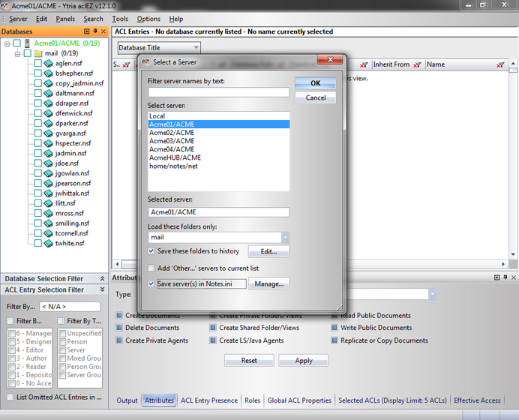This screenshot has width=519, height=420.
Task: Check the aglen.nsf checkbox
Action: (x=38, y=63)
